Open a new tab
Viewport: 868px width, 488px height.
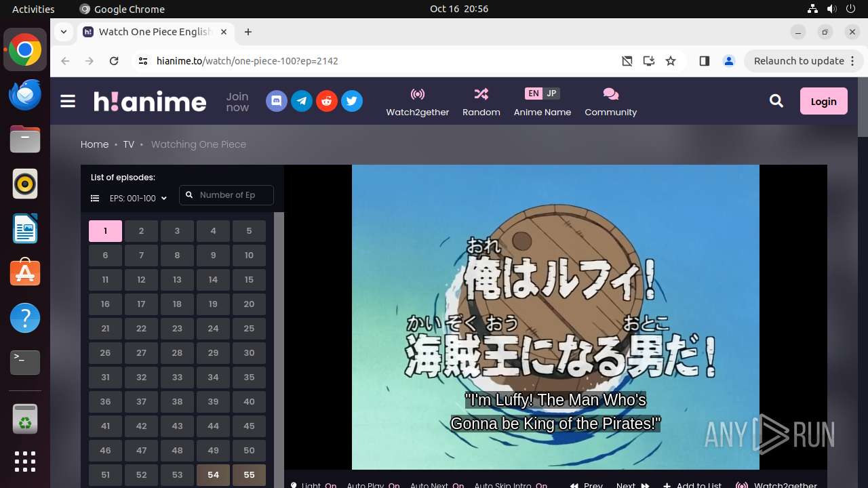(x=248, y=32)
